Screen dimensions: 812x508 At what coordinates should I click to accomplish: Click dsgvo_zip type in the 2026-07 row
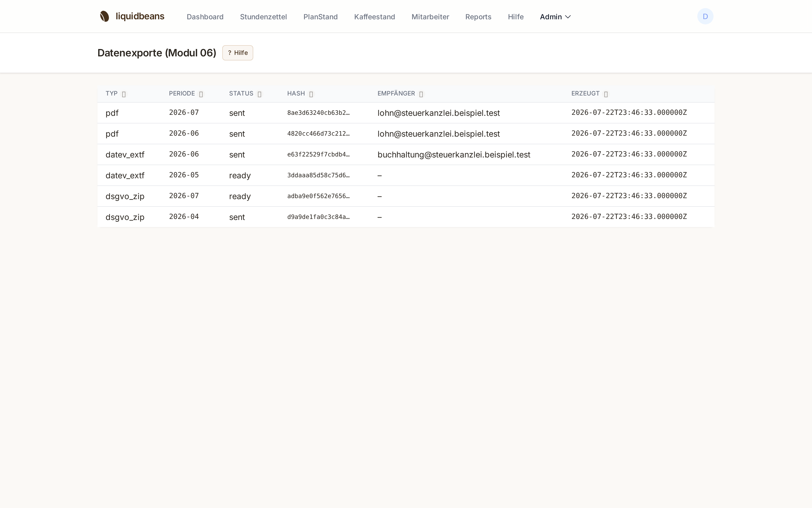coord(125,197)
